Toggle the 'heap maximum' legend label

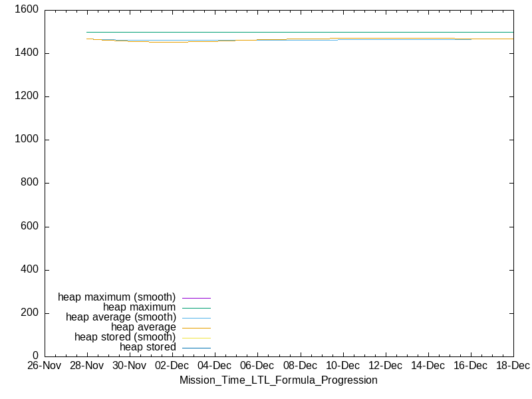coord(139,307)
